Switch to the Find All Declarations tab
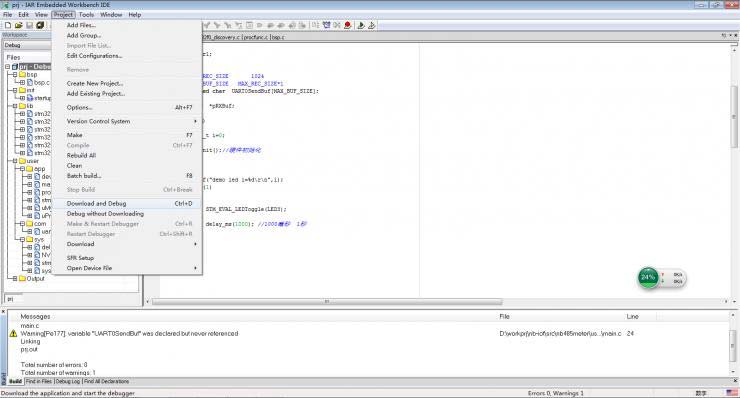This screenshot has width=740, height=398. click(107, 381)
